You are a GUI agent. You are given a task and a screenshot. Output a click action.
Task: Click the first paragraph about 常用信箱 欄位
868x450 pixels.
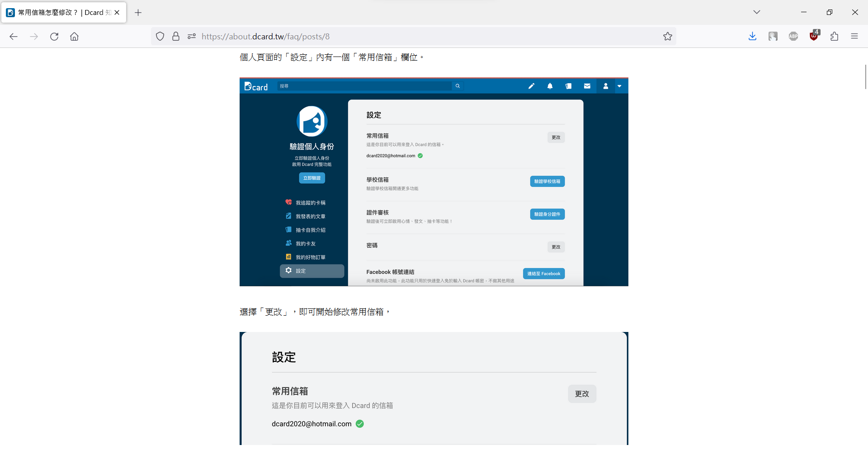[332, 57]
